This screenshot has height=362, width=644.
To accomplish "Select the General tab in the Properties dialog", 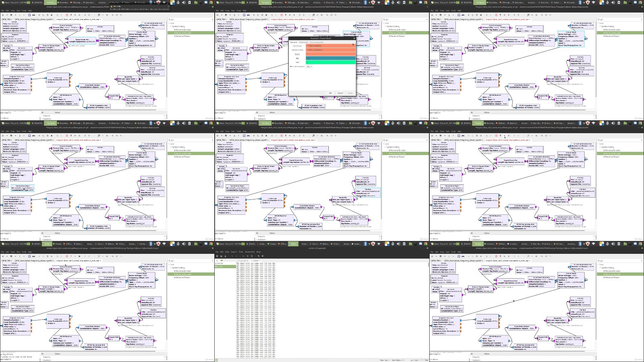I will tap(294, 42).
